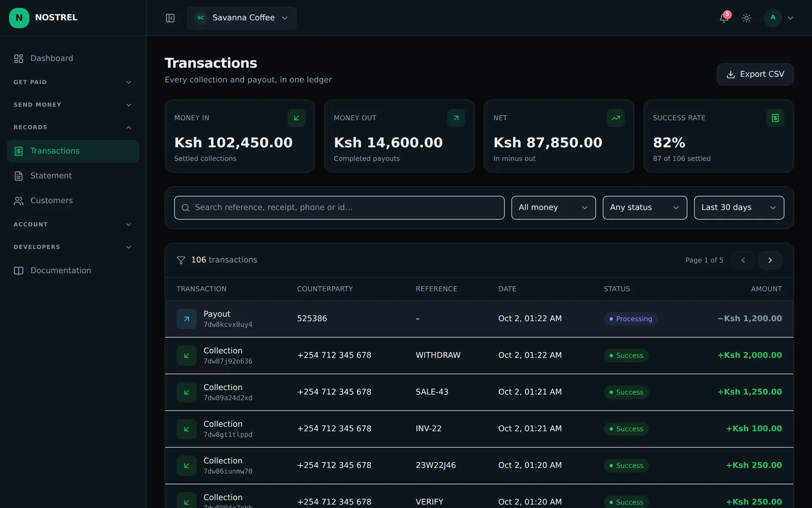Collapse the Records section

pos(73,127)
